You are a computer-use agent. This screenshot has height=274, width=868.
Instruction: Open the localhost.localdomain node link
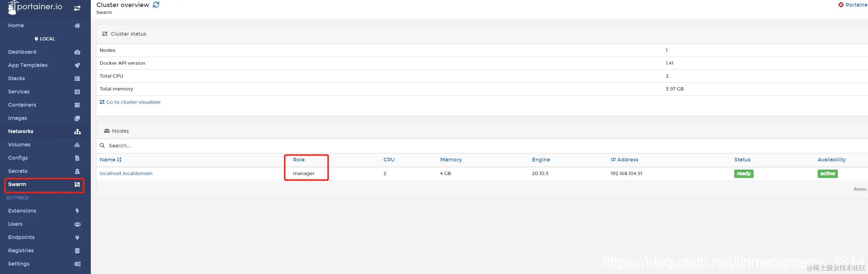126,173
